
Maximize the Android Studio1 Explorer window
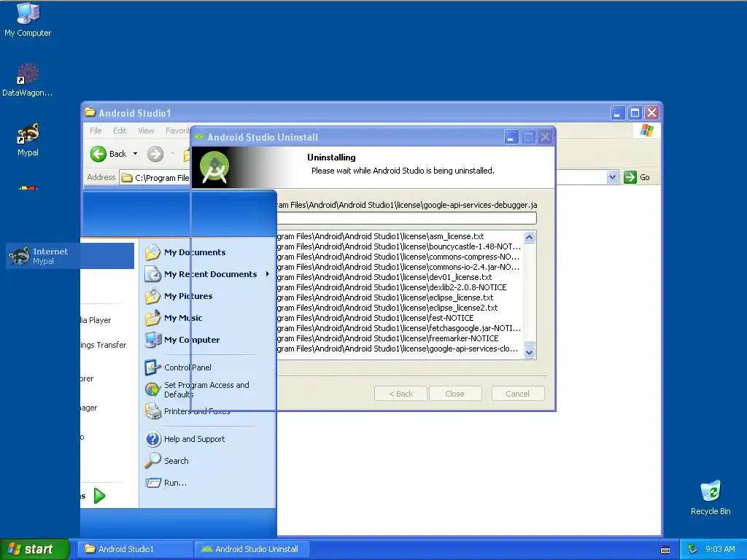[x=635, y=113]
